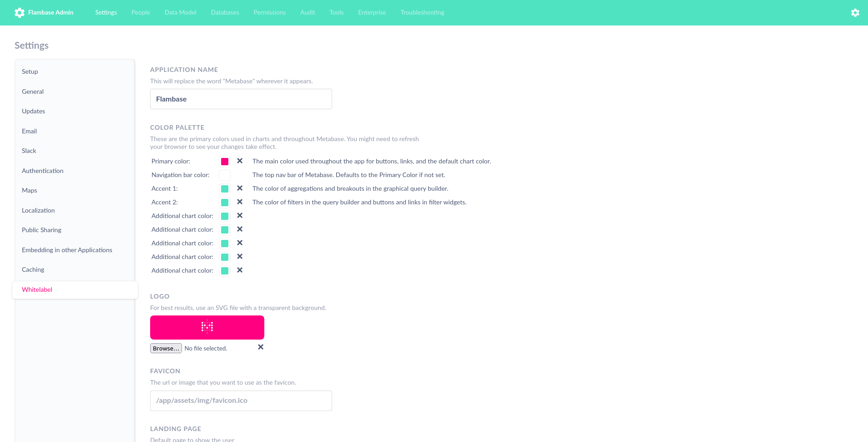The image size is (868, 442).
Task: Remove the last additional chart color
Action: [x=240, y=270]
